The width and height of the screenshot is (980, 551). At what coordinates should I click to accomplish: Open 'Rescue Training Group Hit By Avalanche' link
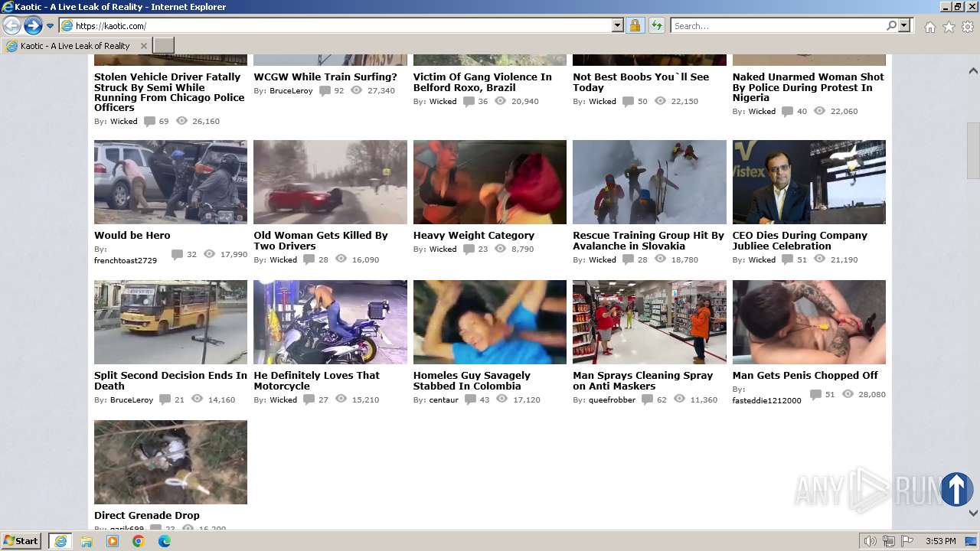pyautogui.click(x=648, y=241)
